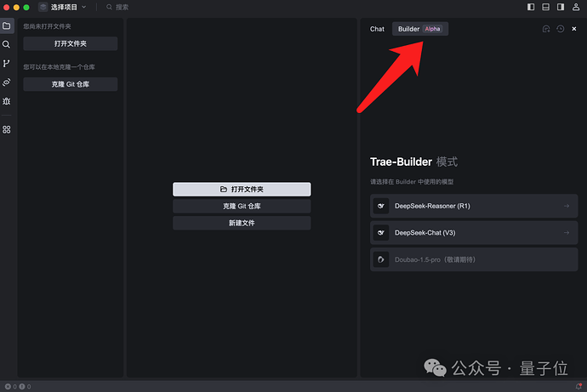
Task: Click the 您尚未打开文件夹 text
Action: coord(47,26)
